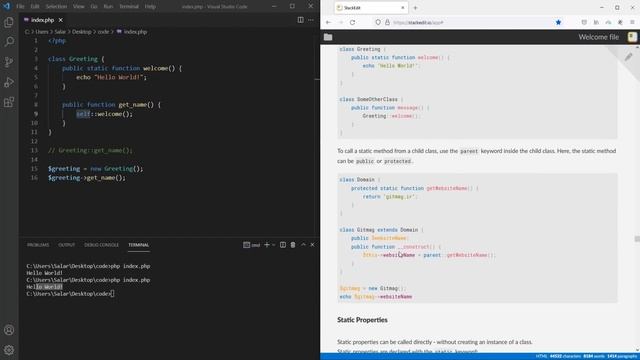The height and width of the screenshot is (360, 640).
Task: Open the Terminal menu in VS Code
Action: click(129, 7)
